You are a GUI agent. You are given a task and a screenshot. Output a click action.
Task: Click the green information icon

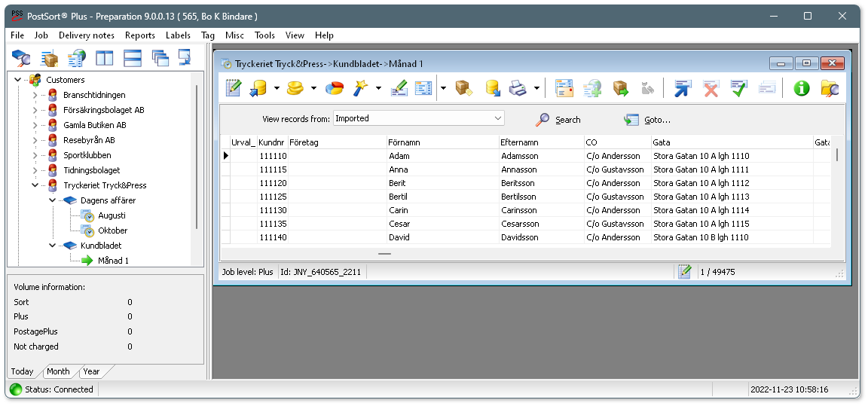pos(802,88)
